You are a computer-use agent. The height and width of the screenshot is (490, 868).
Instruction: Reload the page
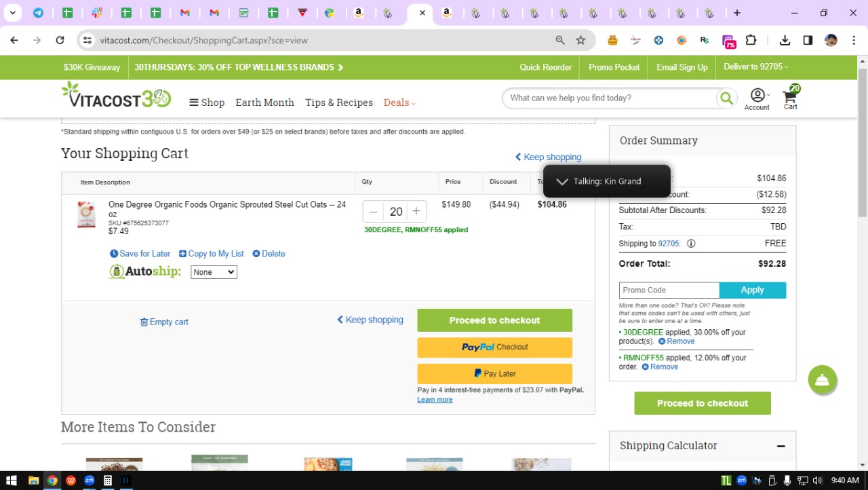[x=60, y=41]
